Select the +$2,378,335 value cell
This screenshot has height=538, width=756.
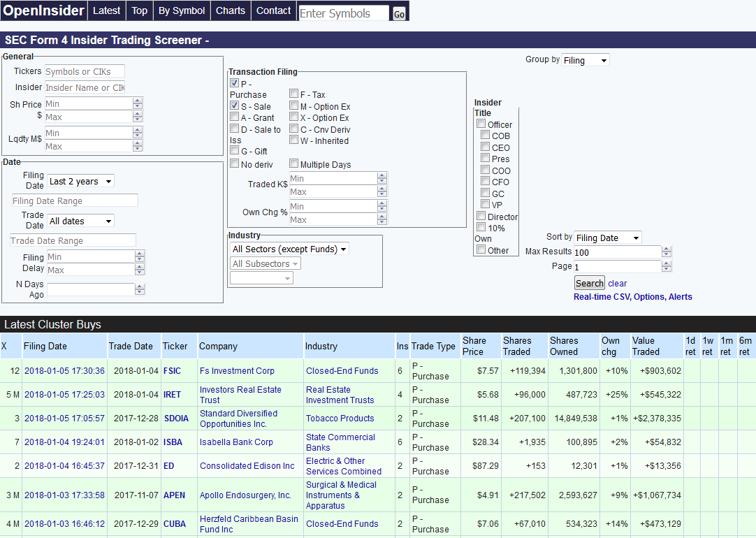coord(657,419)
